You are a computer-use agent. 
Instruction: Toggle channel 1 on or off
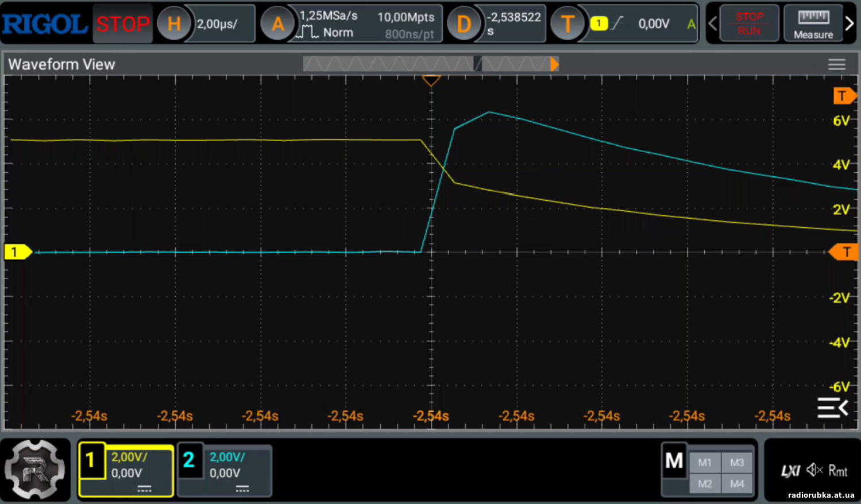[91, 460]
